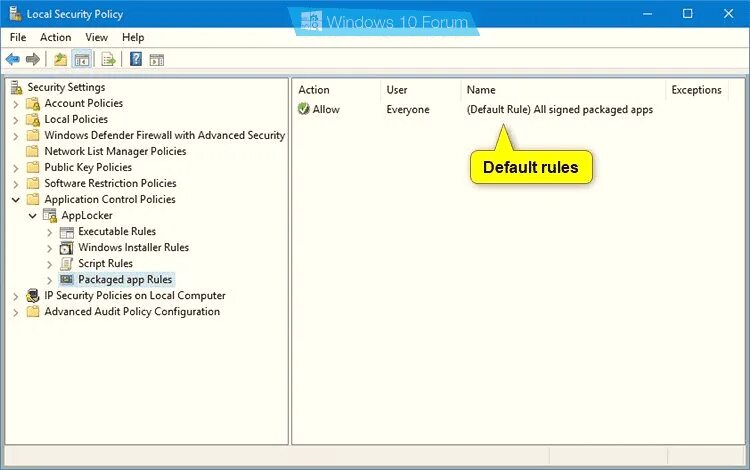Expand the Packaged app Rules node
750x470 pixels.
pos(50,280)
